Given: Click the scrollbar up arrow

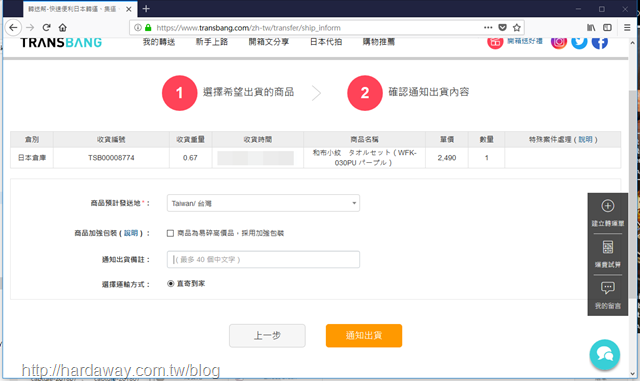Looking at the screenshot, I should (632, 42).
